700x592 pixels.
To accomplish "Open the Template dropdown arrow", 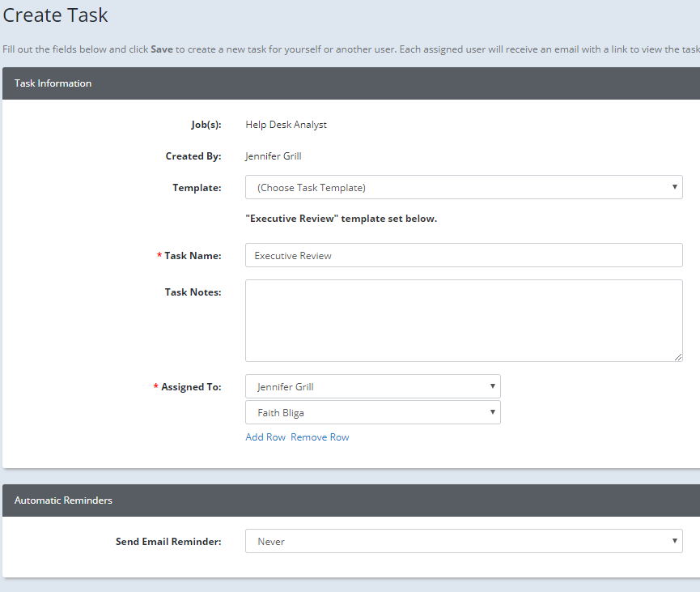I will tap(675, 187).
